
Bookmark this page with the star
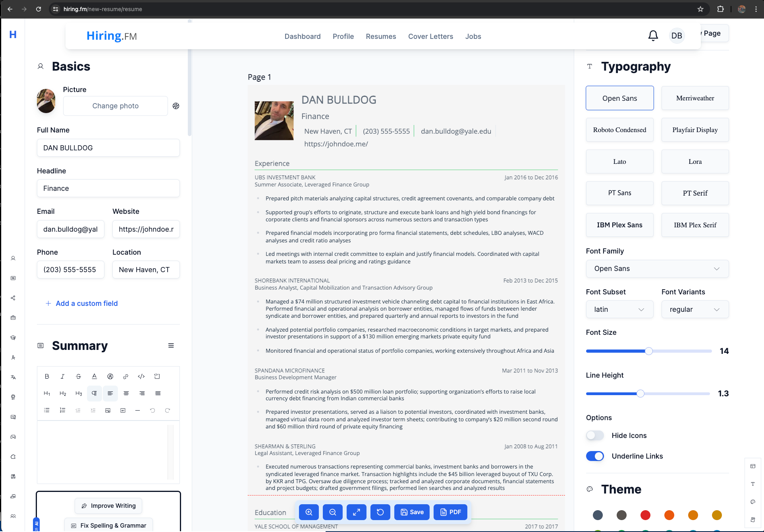[700, 9]
